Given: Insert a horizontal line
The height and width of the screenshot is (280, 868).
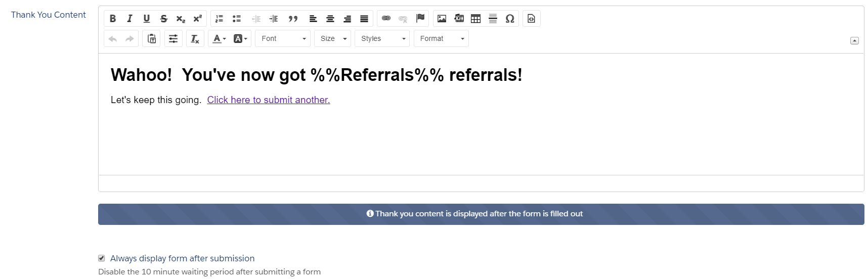Looking at the screenshot, I should tap(493, 19).
